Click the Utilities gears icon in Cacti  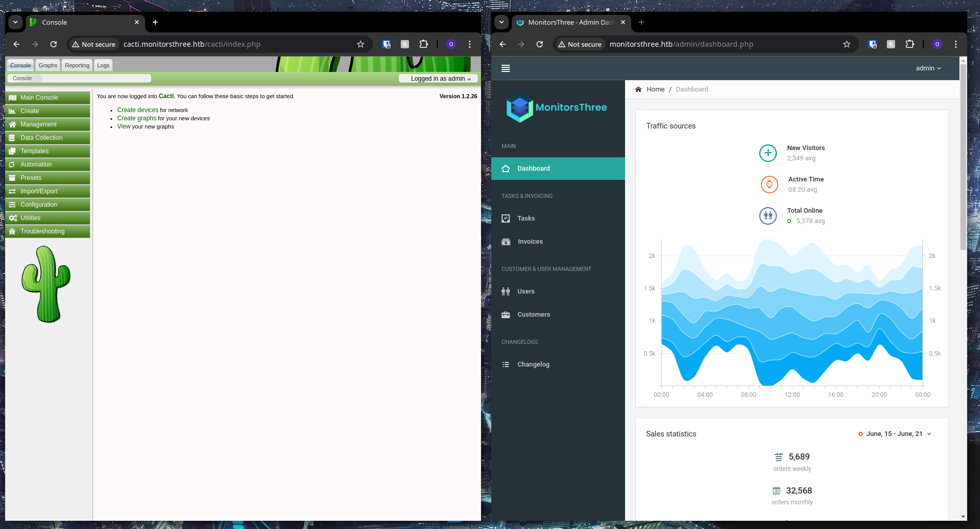point(12,218)
